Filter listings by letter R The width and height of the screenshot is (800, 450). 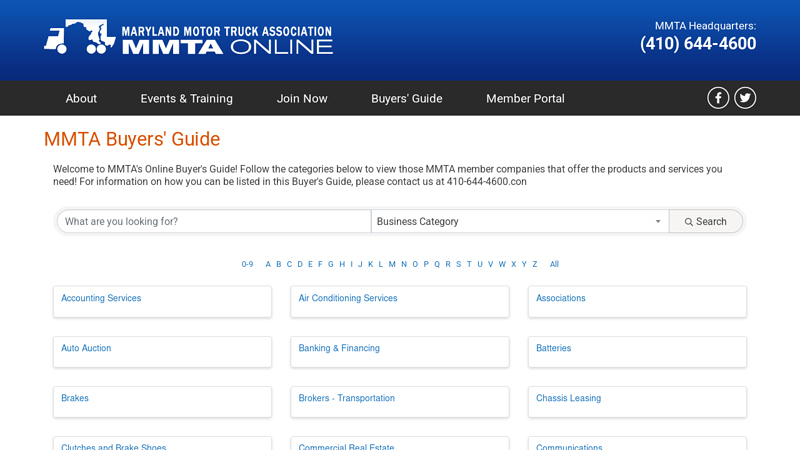click(x=448, y=264)
